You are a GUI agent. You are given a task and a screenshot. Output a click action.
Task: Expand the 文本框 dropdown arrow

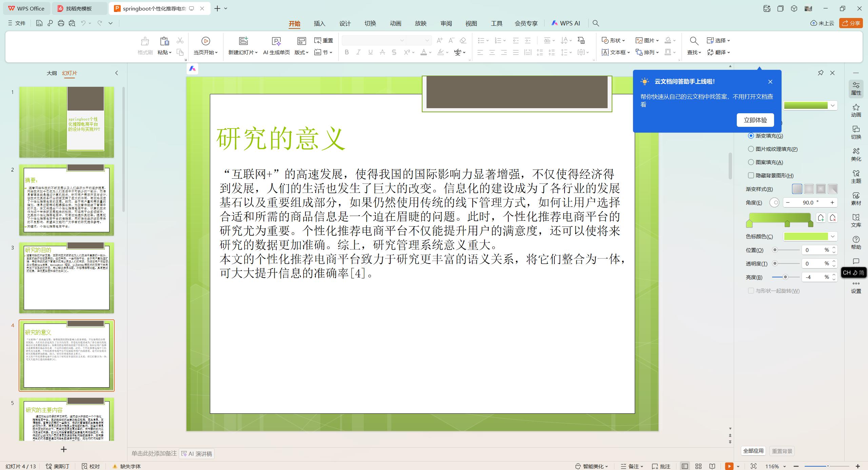point(629,52)
